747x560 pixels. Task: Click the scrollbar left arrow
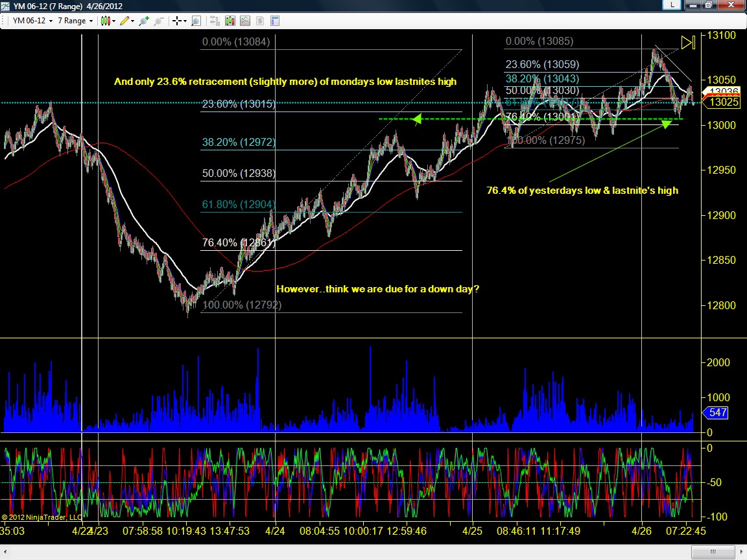coord(5,552)
